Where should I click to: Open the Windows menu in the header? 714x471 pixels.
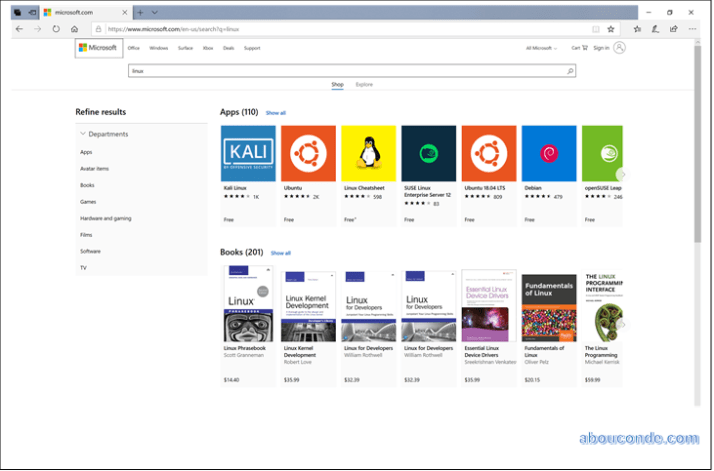pos(158,48)
